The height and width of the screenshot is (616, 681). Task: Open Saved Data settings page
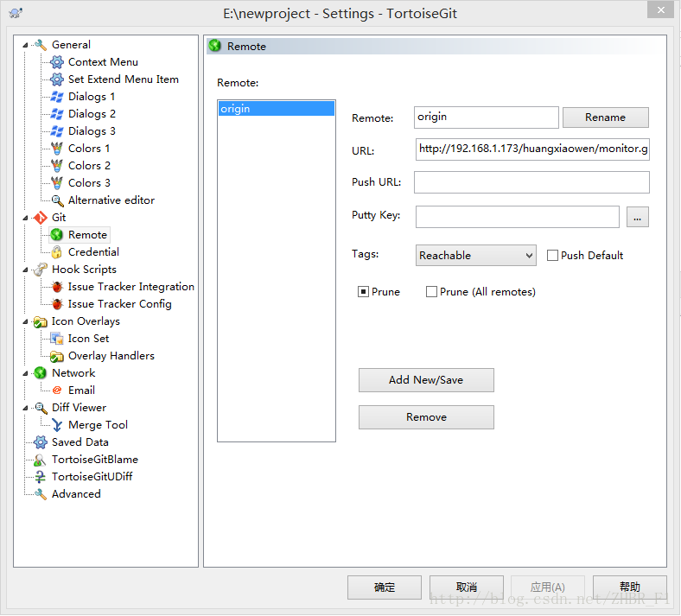coord(80,442)
